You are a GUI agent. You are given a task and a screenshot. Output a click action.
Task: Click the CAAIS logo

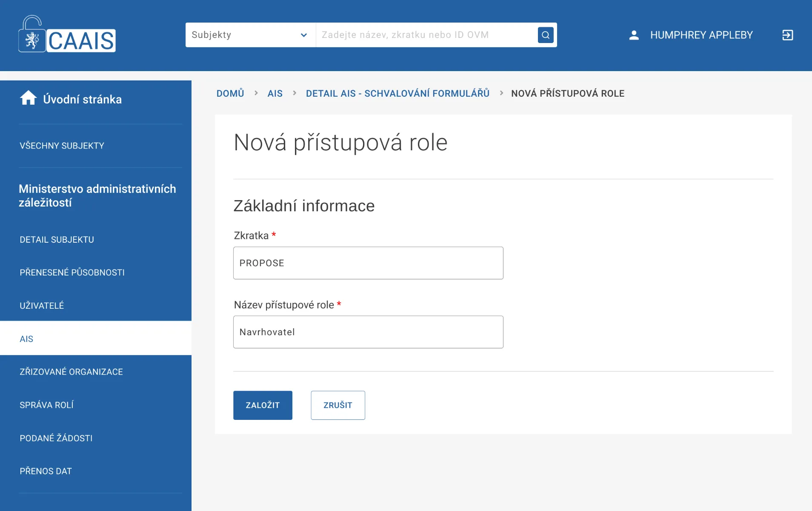click(x=67, y=35)
